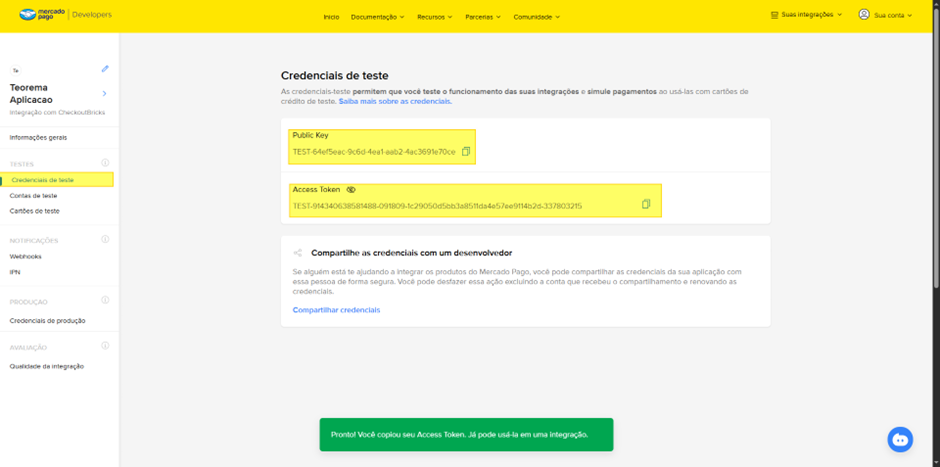Click the Suas integrações stack icon

(774, 15)
